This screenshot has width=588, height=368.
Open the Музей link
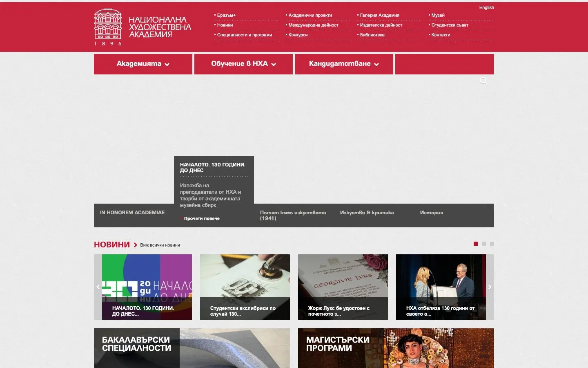coord(438,16)
